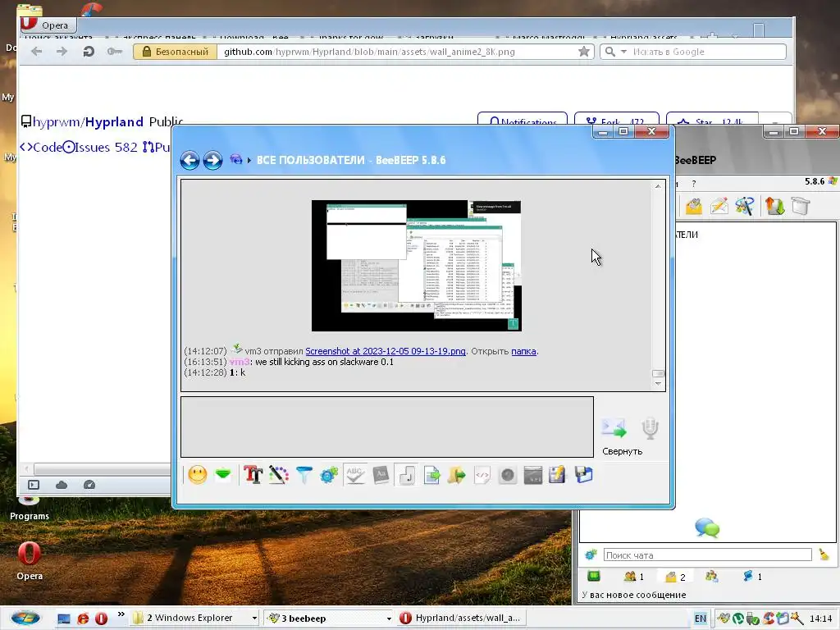Click the Opera password key icon
The image size is (840, 630).
tap(115, 52)
